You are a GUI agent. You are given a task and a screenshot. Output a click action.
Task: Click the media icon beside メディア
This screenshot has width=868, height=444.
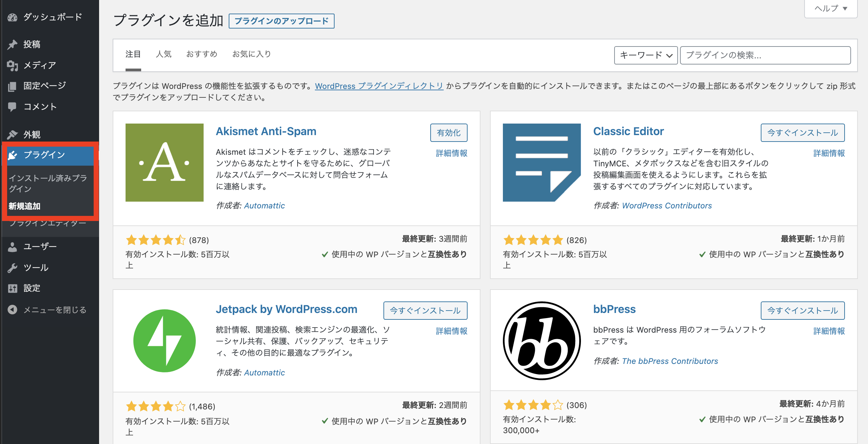(13, 66)
